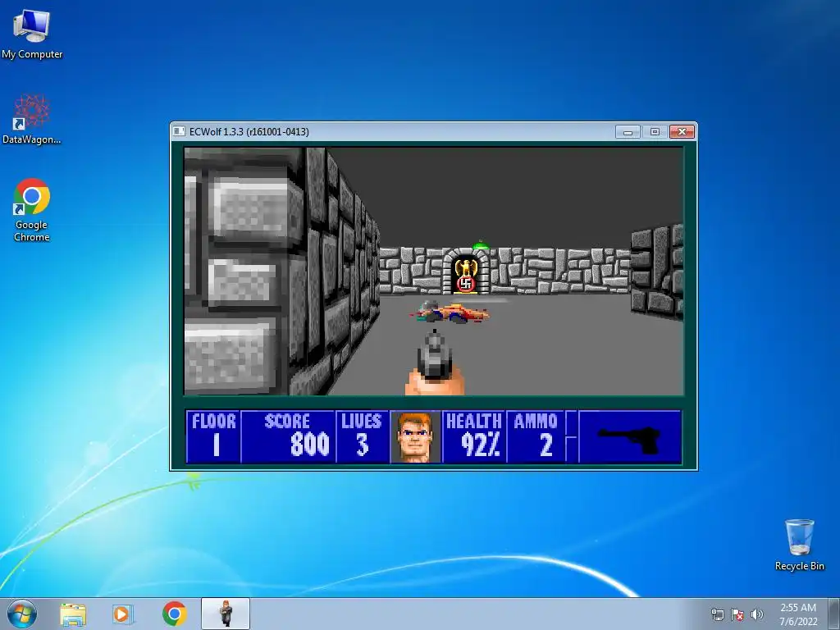Viewport: 840px width, 630px height.
Task: Minimize the ECWolf window
Action: [x=628, y=132]
